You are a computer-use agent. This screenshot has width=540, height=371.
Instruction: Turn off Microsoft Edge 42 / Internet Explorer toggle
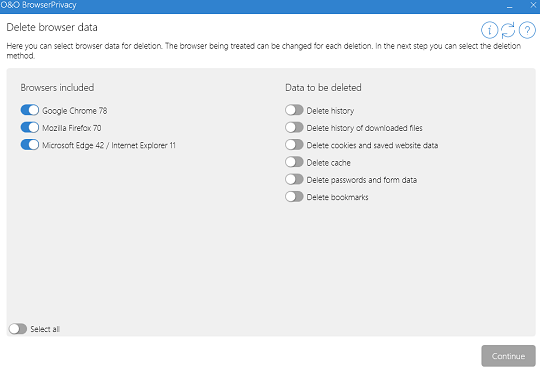pos(30,145)
